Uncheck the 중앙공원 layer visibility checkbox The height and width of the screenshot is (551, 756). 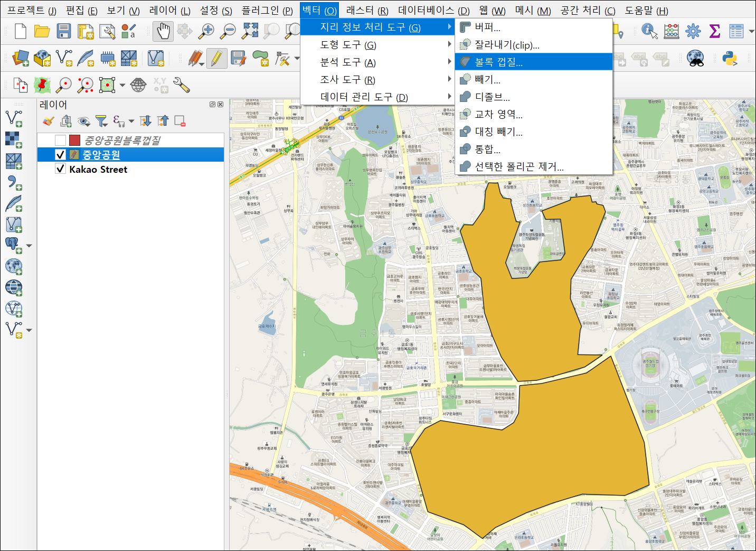tap(60, 154)
